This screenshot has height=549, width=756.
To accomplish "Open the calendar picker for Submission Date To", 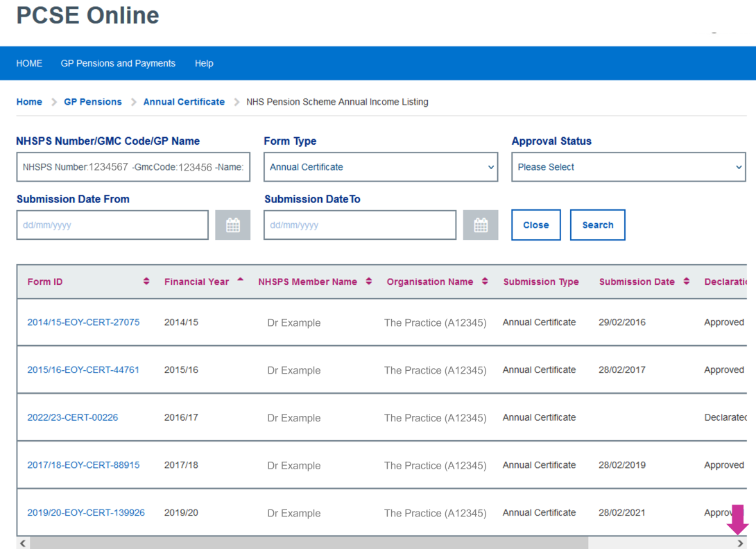I will point(481,225).
